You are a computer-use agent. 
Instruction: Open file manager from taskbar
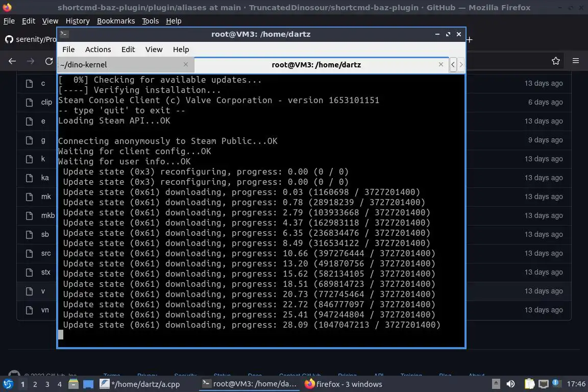[73, 384]
